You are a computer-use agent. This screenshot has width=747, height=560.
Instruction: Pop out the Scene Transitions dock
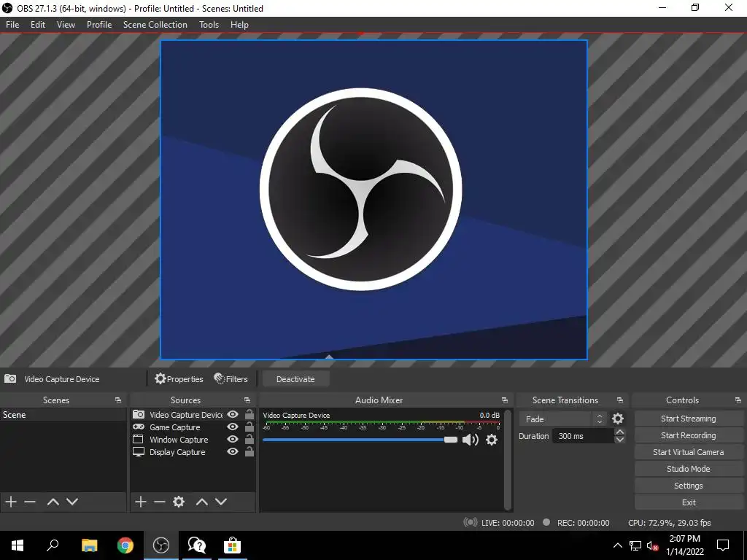pyautogui.click(x=620, y=400)
